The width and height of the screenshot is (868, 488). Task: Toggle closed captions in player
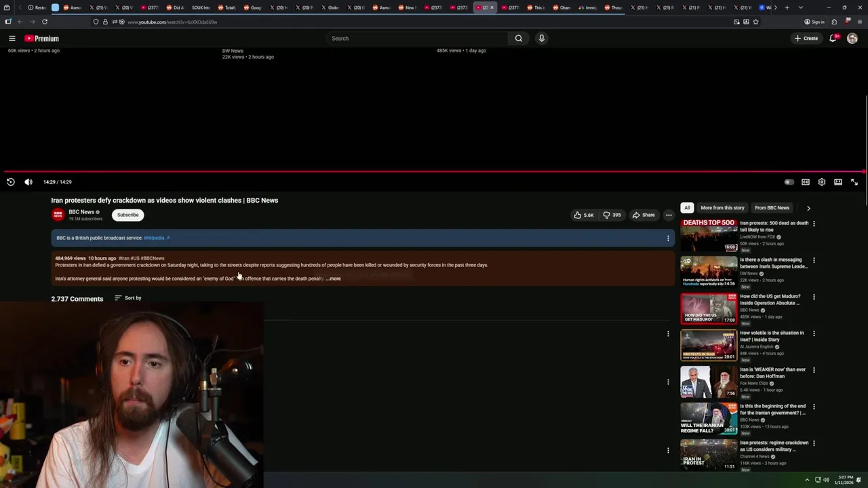(x=806, y=182)
